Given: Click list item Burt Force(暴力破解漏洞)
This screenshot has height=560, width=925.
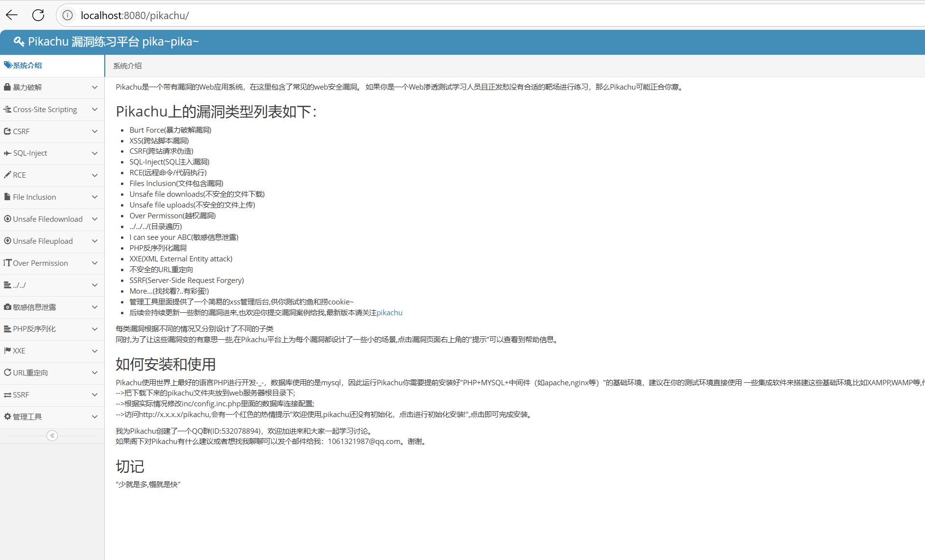Looking at the screenshot, I should coord(170,130).
